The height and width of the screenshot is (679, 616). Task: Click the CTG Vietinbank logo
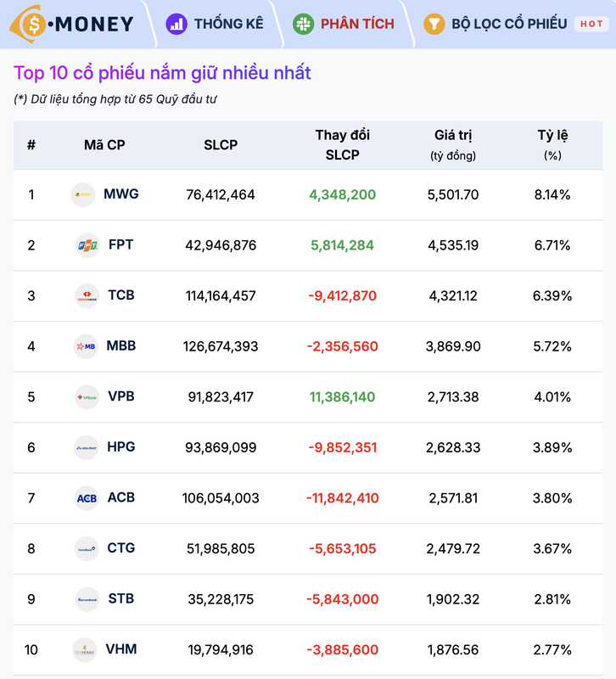click(87, 548)
